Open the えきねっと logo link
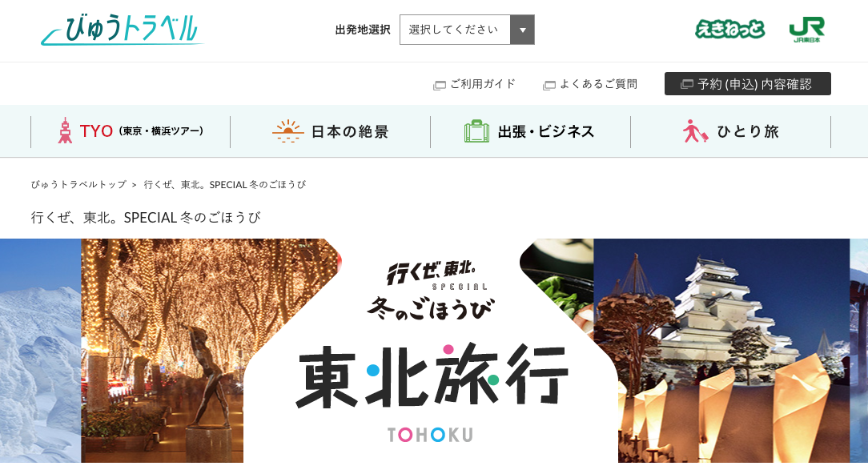This screenshot has width=868, height=470. (729, 29)
